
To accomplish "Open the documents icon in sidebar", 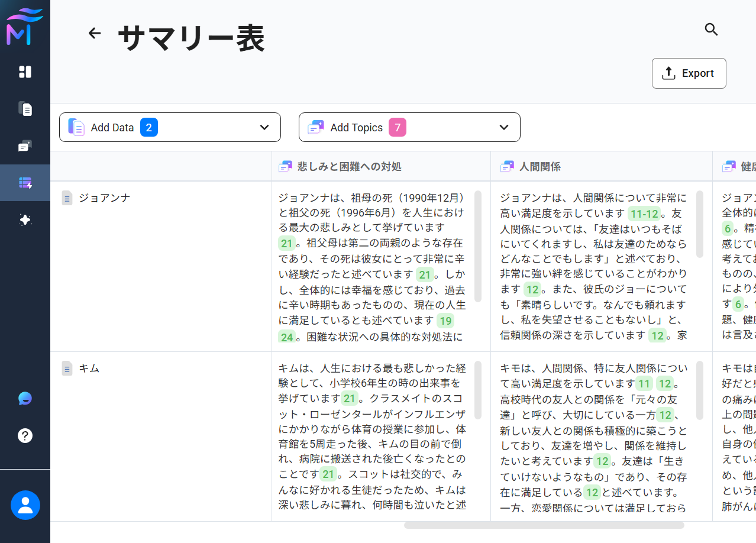I will (x=25, y=109).
